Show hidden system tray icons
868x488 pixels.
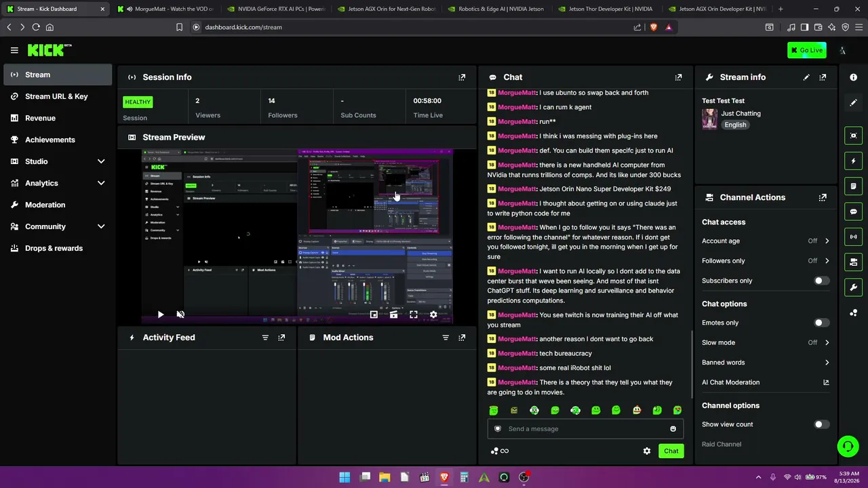[758, 477]
